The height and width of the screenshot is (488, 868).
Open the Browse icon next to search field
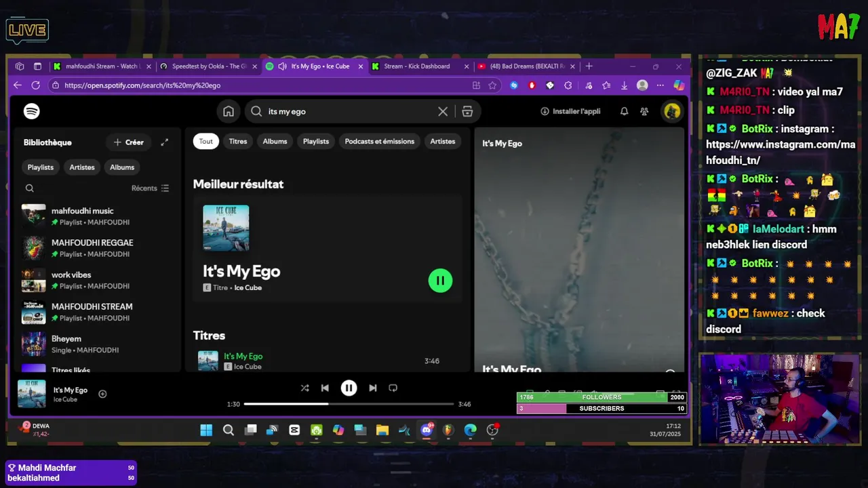[467, 111]
